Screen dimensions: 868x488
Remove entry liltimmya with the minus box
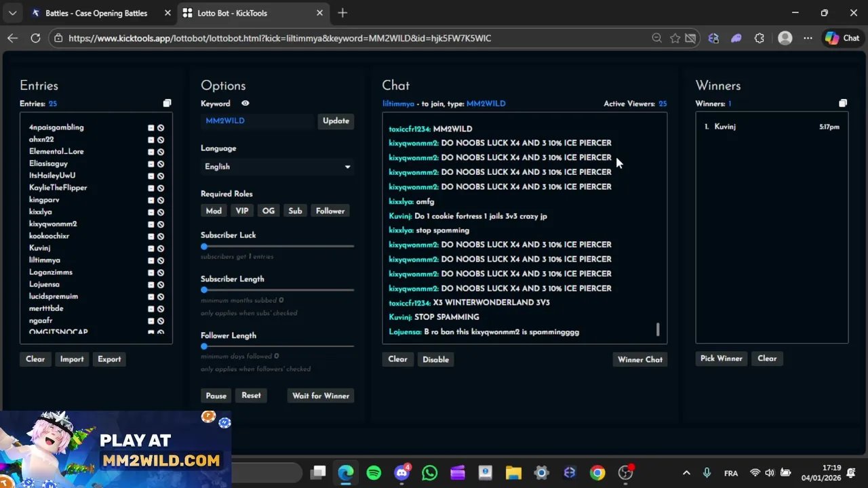(x=151, y=260)
